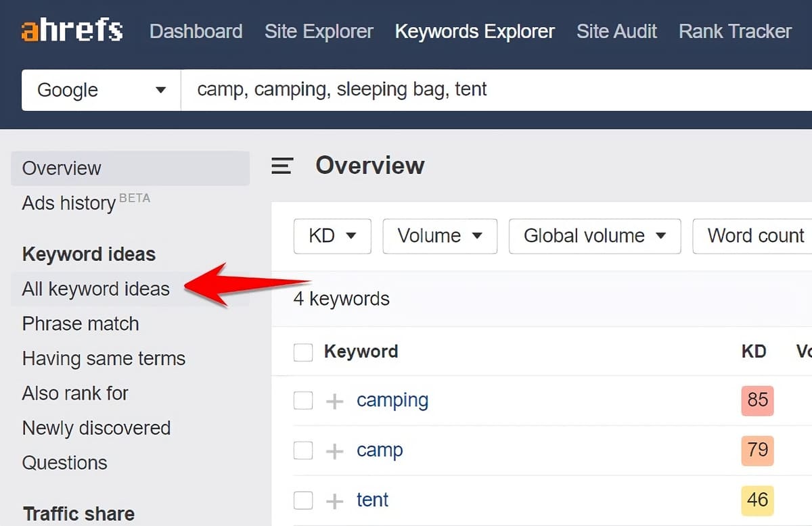Open the Google search engine selector

click(100, 89)
